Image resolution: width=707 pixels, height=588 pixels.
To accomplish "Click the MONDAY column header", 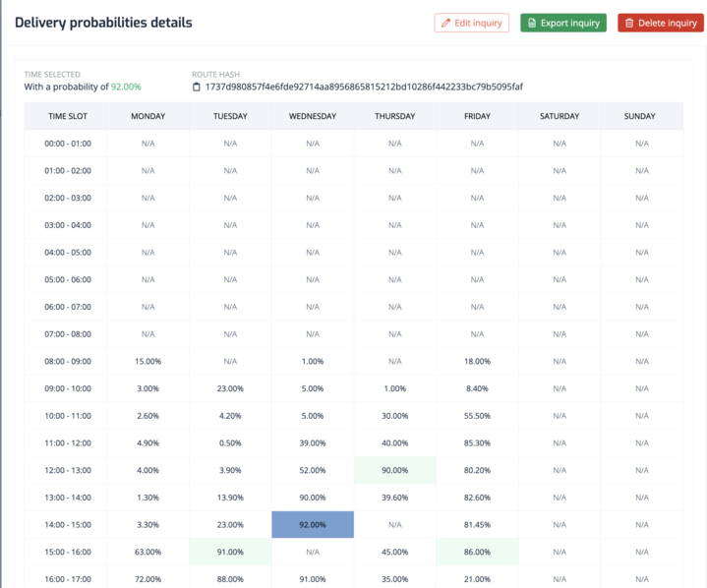I will coord(147,116).
